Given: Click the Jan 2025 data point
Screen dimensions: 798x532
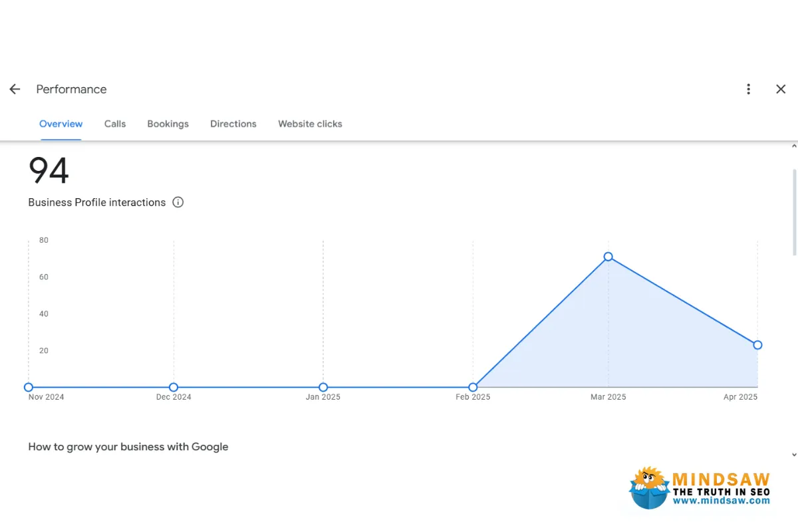Looking at the screenshot, I should point(323,387).
